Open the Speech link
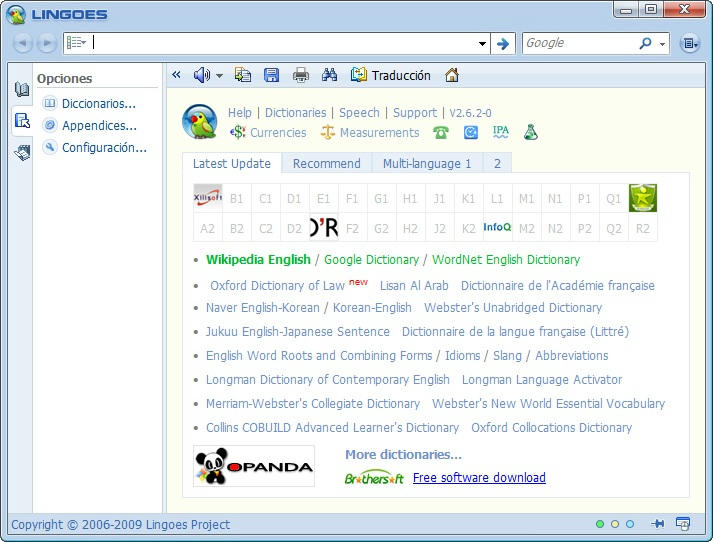 pyautogui.click(x=359, y=112)
